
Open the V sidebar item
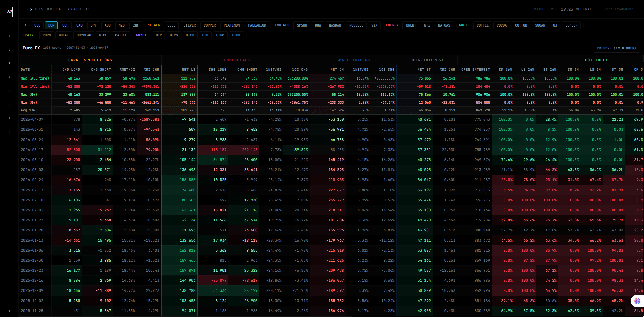(x=9, y=35)
